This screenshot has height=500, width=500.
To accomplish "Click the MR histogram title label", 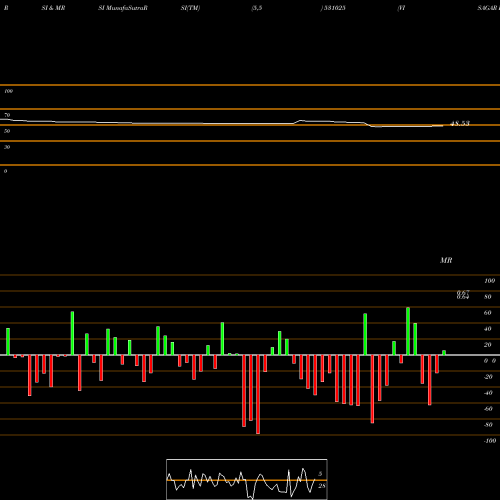I will coord(446,260).
